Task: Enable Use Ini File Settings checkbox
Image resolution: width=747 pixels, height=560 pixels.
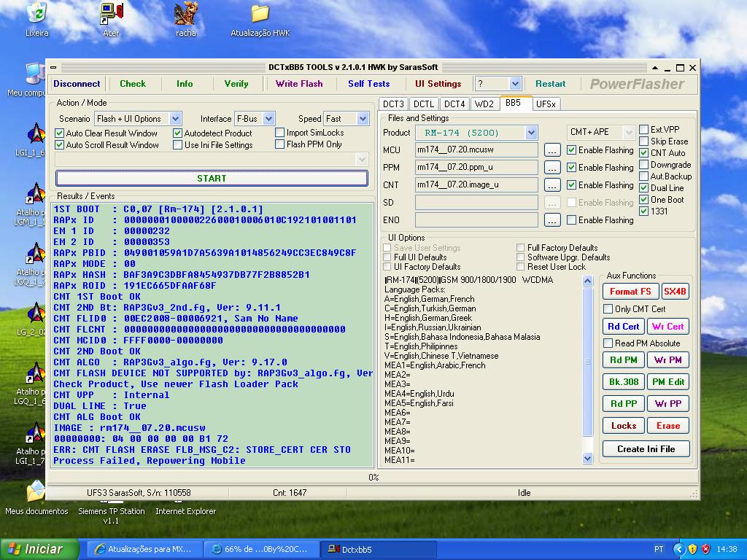Action: 178,145
